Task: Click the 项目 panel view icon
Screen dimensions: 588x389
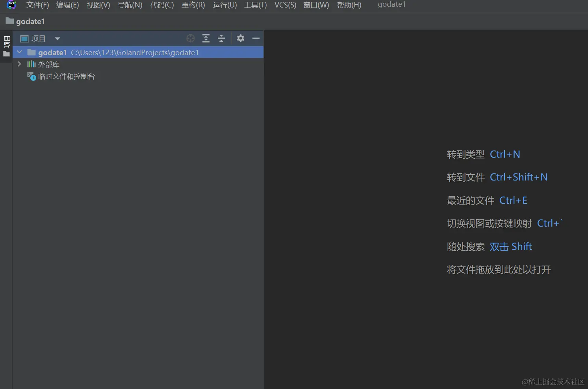Action: click(x=24, y=39)
